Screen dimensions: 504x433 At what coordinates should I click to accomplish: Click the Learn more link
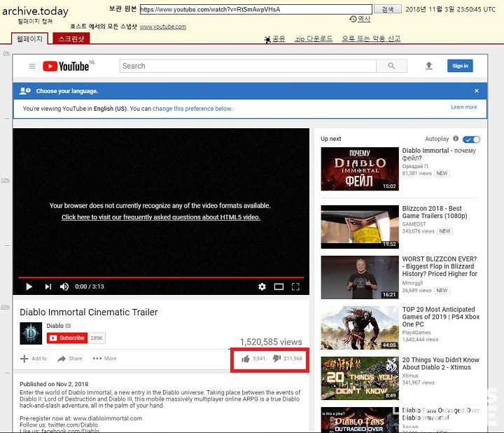tap(464, 107)
